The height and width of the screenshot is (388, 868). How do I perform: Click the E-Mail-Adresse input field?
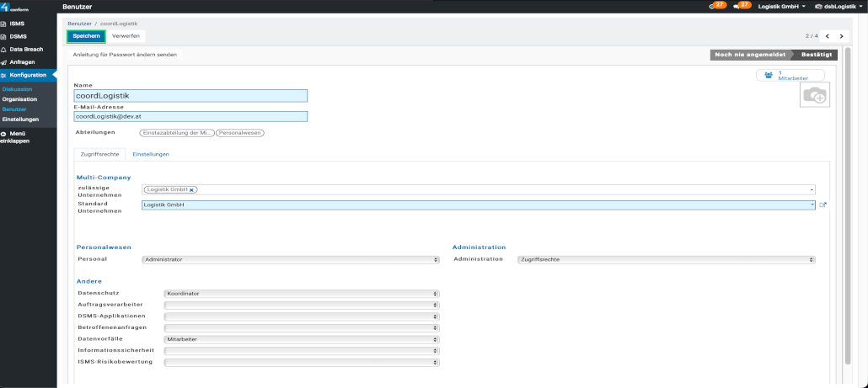click(190, 116)
